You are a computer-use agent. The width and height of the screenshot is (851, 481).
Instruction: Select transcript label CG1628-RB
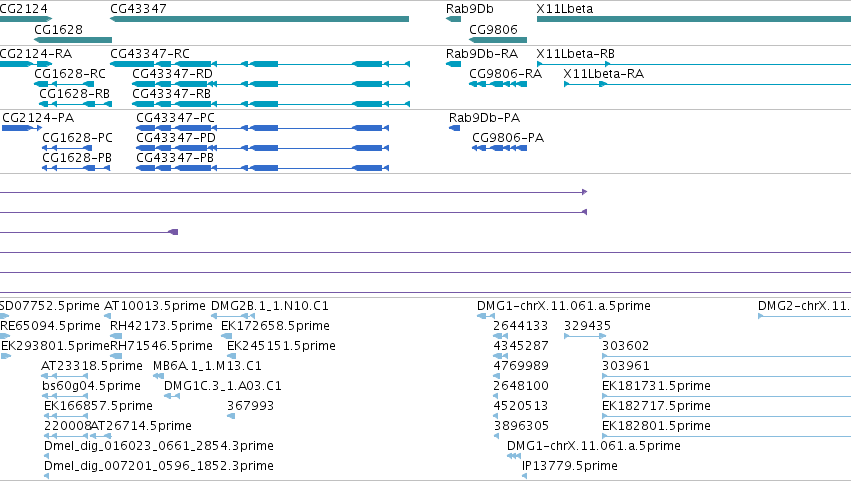tap(74, 93)
